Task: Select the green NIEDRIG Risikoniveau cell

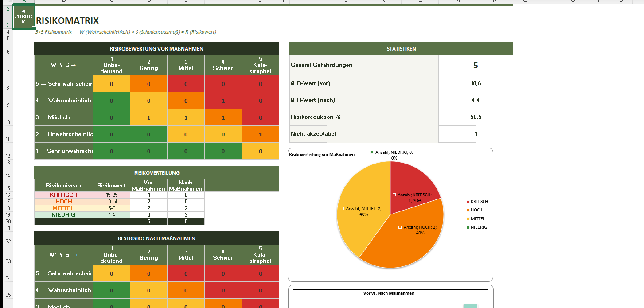Action: pyautogui.click(x=63, y=215)
